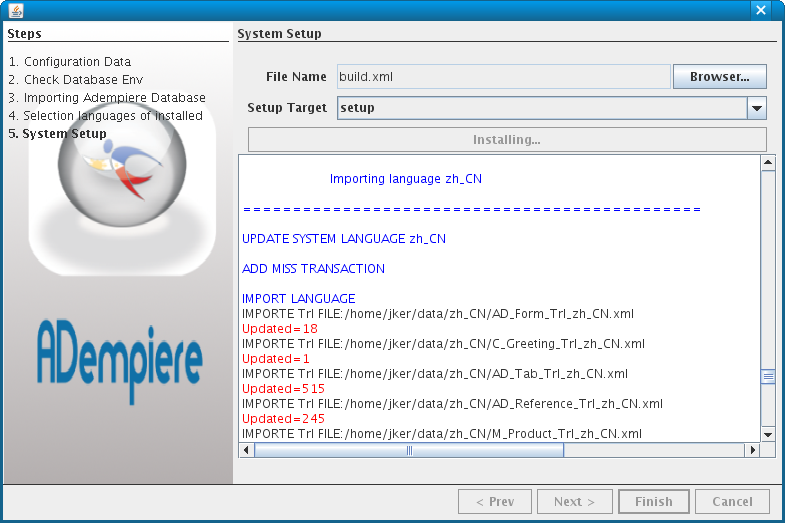Click the C_Greeting_Trl_zh_CN.xml log line
The height and width of the screenshot is (523, 785).
(x=444, y=344)
